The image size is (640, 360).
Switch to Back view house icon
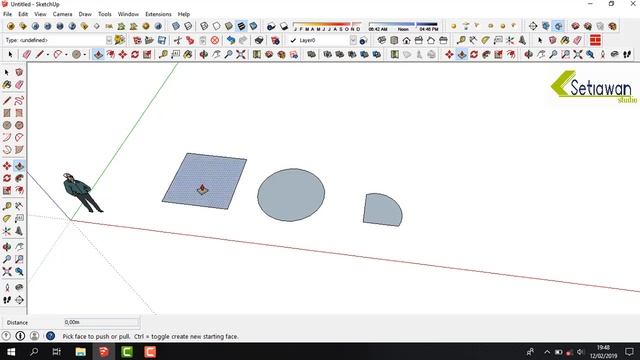pyautogui.click(x=431, y=40)
